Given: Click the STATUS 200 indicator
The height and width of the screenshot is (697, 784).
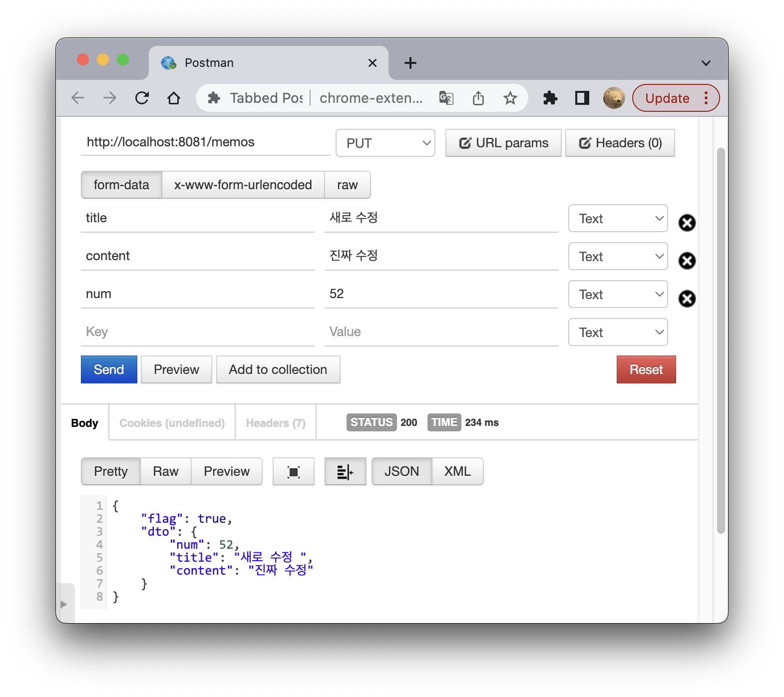Looking at the screenshot, I should pyautogui.click(x=382, y=422).
